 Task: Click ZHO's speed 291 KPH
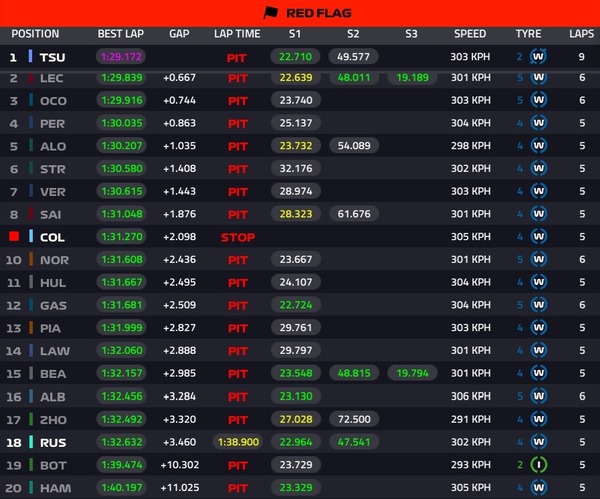(x=471, y=419)
